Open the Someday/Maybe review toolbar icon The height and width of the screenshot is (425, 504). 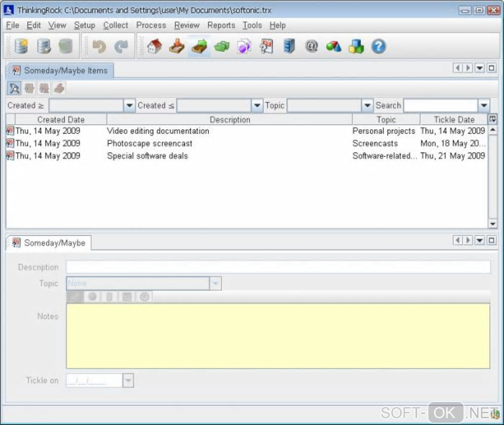tap(266, 46)
